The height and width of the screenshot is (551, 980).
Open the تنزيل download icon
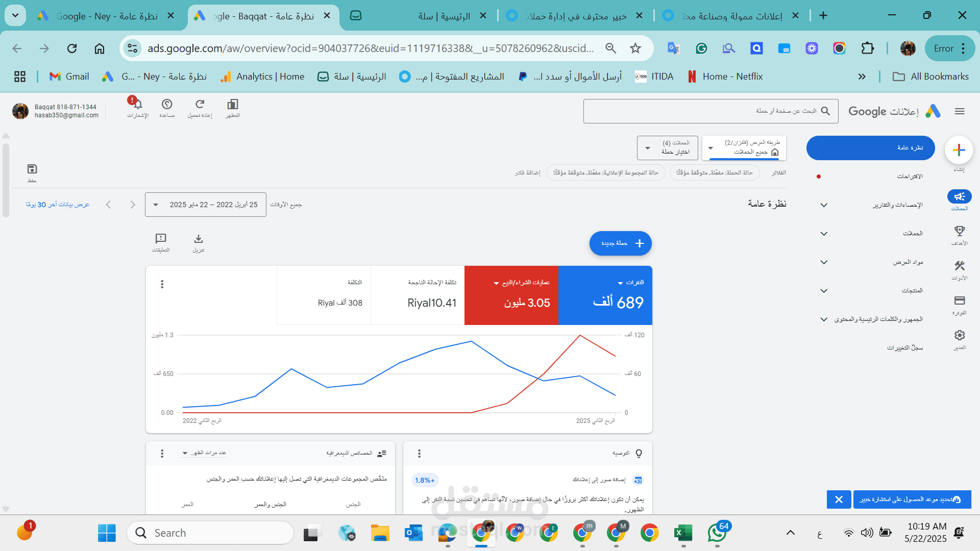click(x=198, y=239)
